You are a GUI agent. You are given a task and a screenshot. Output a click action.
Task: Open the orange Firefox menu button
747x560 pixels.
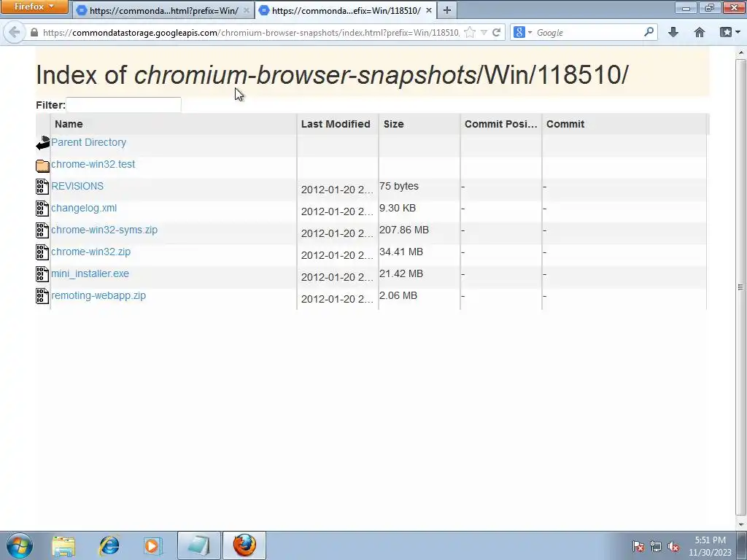[x=34, y=7]
